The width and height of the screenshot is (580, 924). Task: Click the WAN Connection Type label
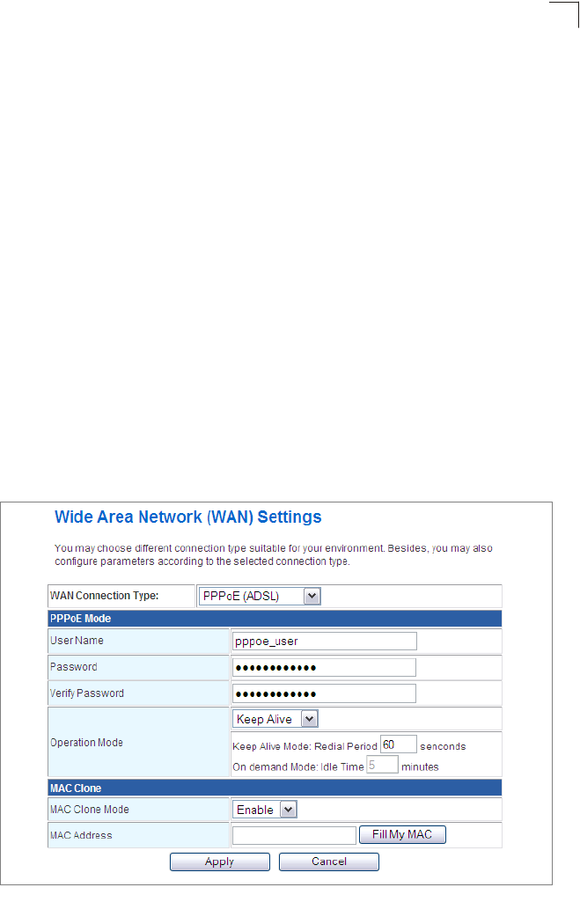point(105,595)
